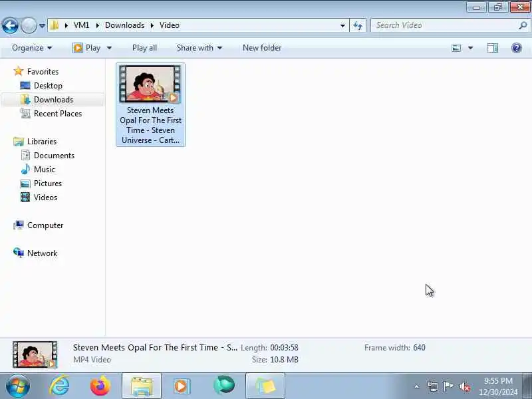The image size is (532, 399).
Task: Open Help with the question mark icon
Action: [x=517, y=48]
